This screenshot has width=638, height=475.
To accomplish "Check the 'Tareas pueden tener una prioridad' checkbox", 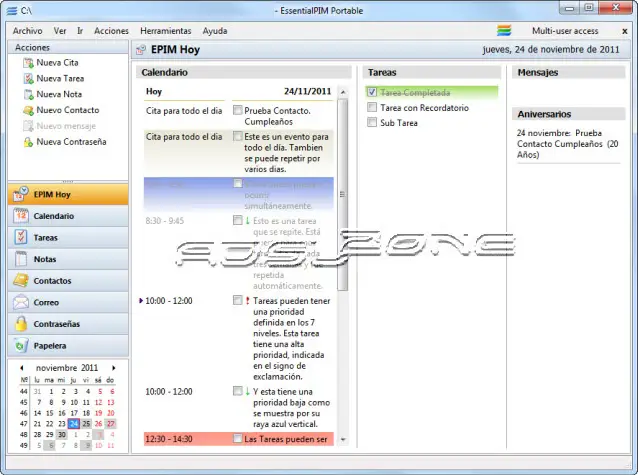I will pyautogui.click(x=238, y=300).
